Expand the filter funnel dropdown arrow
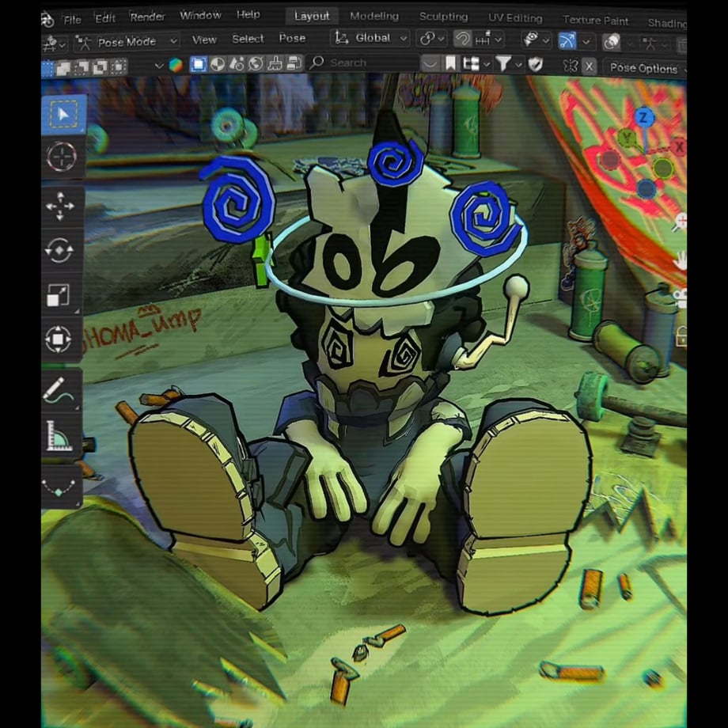 point(518,64)
